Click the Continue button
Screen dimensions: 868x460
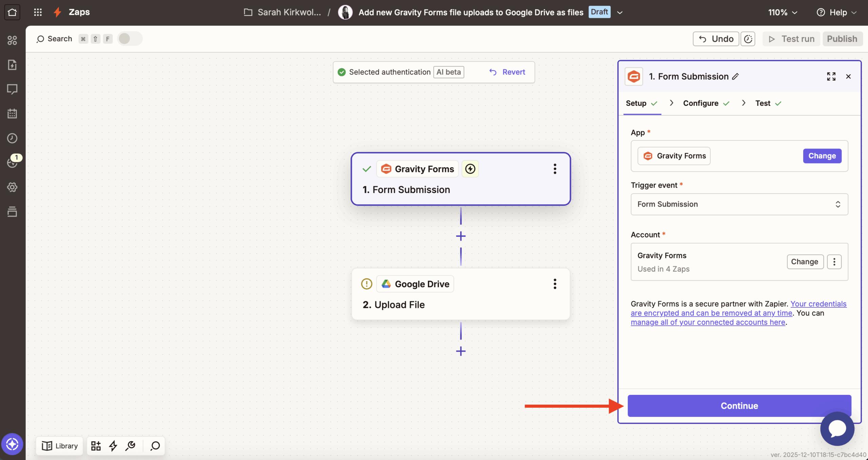coord(739,406)
